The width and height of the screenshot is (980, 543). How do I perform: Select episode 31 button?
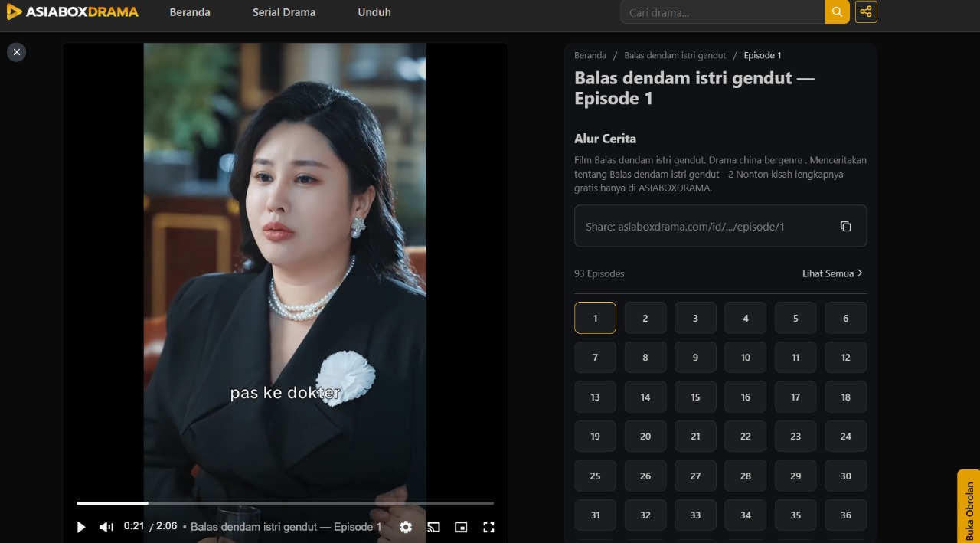point(595,515)
